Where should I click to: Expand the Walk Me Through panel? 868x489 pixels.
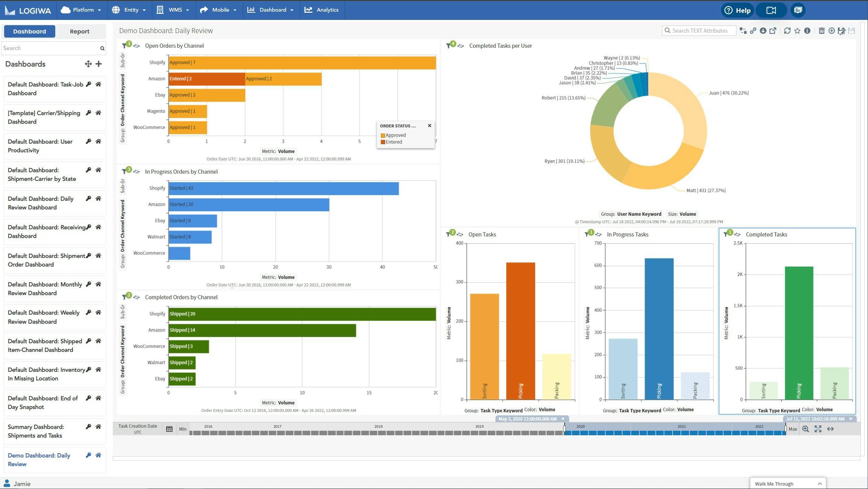(820, 484)
